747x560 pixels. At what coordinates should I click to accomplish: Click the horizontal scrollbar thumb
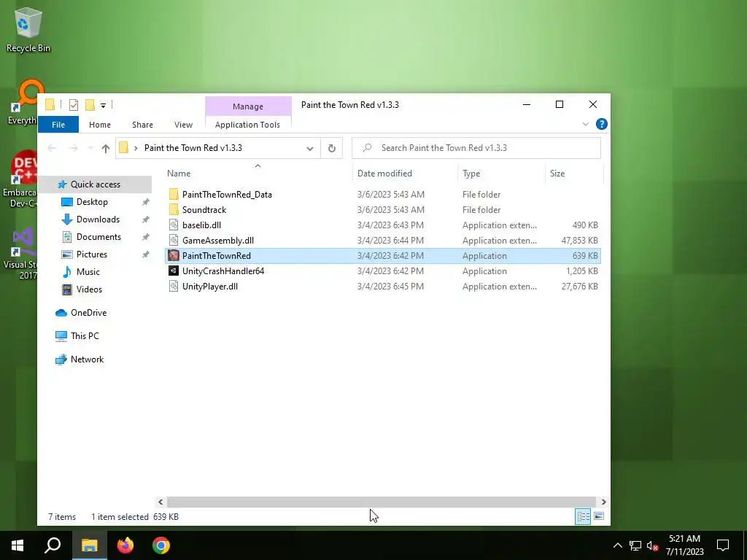click(381, 502)
